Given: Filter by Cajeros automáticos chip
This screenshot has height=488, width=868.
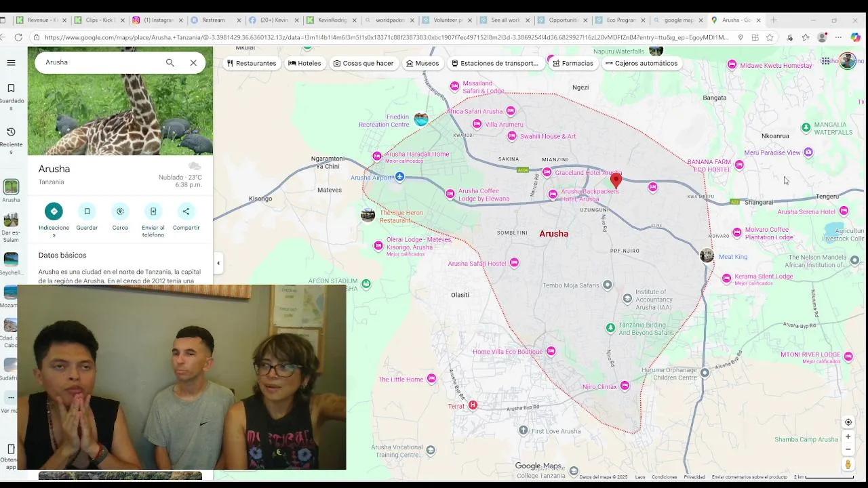Looking at the screenshot, I should click(642, 63).
